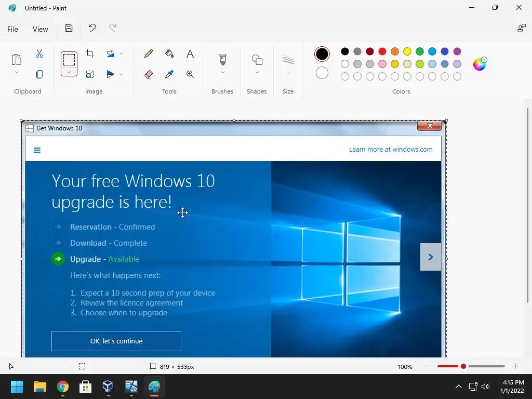Image resolution: width=532 pixels, height=399 pixels.
Task: Click the hamburger menu in Get Windows 10
Action: tap(37, 150)
